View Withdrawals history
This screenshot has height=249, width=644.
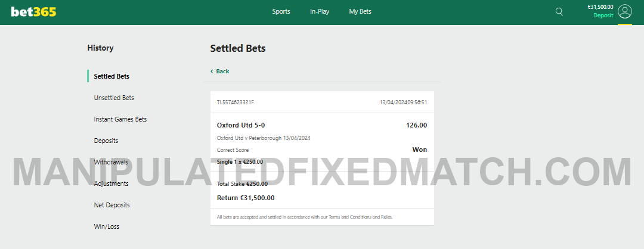pos(111,162)
